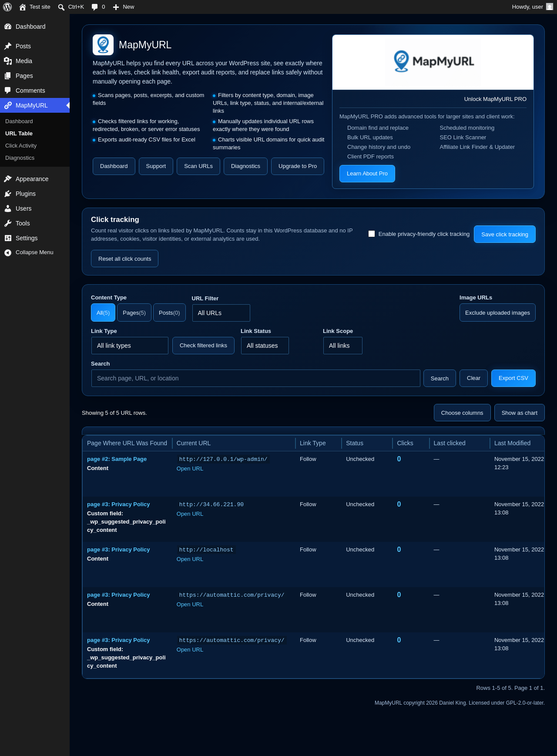This screenshot has width=557, height=756.
Task: Click the Clear button
Action: pyautogui.click(x=473, y=378)
